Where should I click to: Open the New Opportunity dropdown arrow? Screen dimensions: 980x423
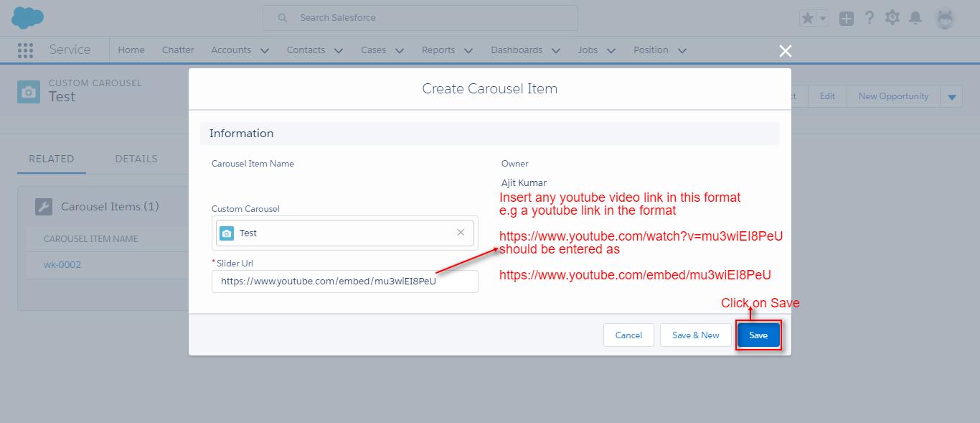pos(952,96)
